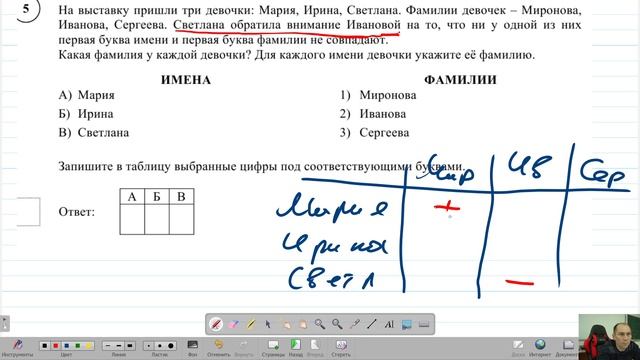Open the Инструменты tools menu
The height and width of the screenshot is (360, 640).
pos(18,348)
